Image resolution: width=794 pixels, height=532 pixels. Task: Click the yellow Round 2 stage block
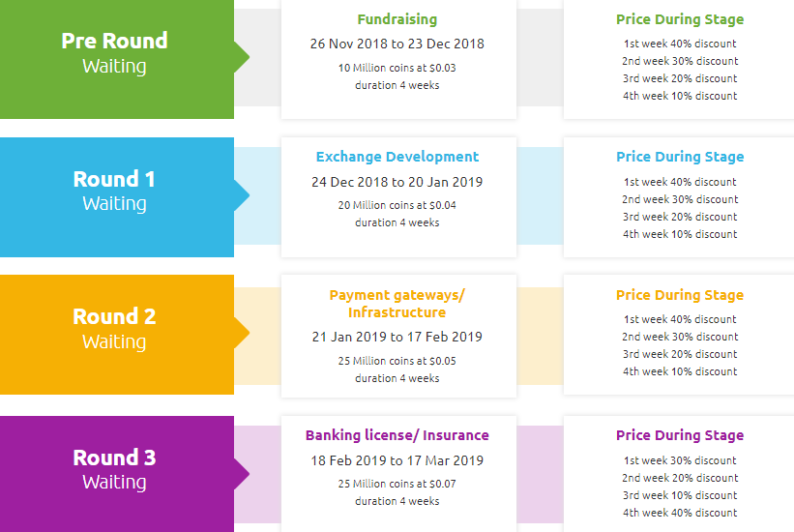[116, 329]
